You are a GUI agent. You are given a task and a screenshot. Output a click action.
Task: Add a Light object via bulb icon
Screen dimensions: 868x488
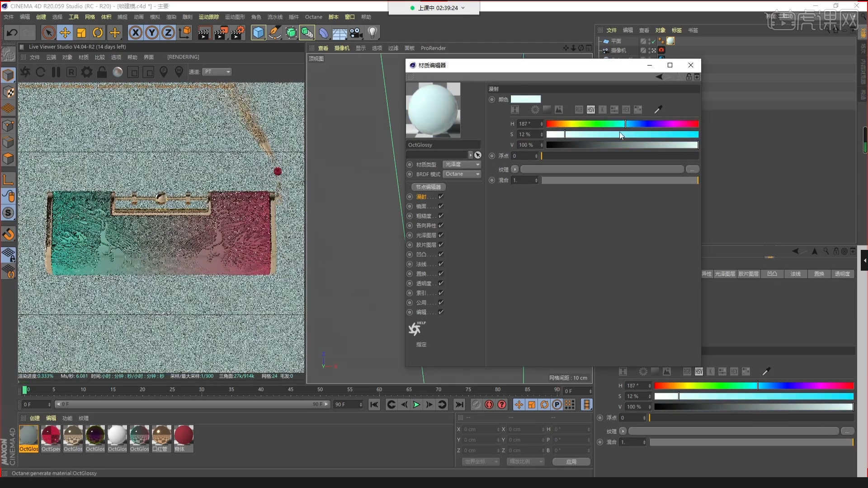tap(373, 33)
